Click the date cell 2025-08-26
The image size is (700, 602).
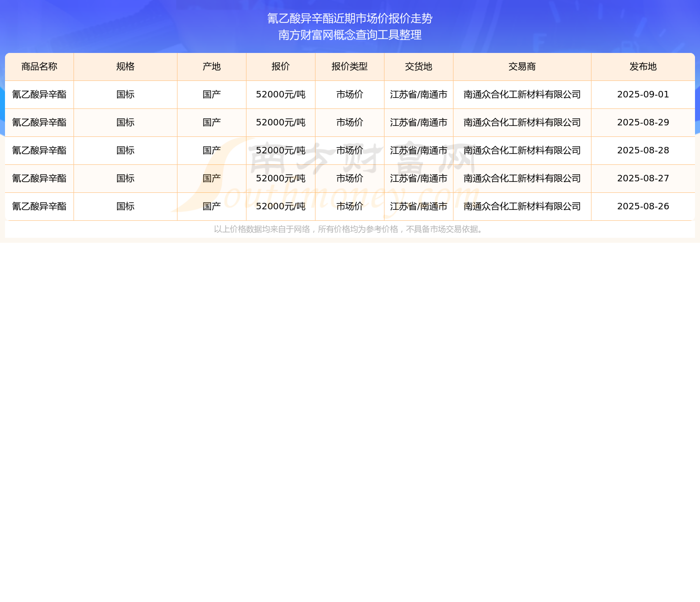(643, 206)
